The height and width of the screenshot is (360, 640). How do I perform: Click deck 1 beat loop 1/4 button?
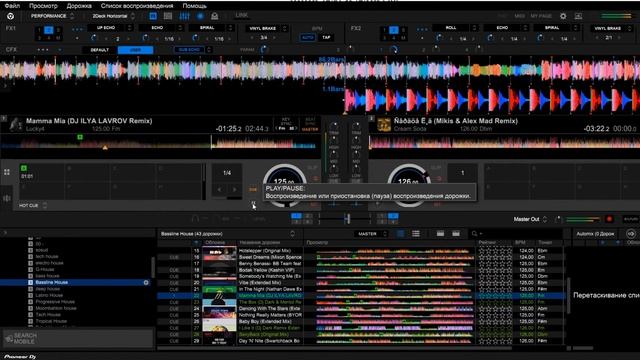click(x=227, y=173)
